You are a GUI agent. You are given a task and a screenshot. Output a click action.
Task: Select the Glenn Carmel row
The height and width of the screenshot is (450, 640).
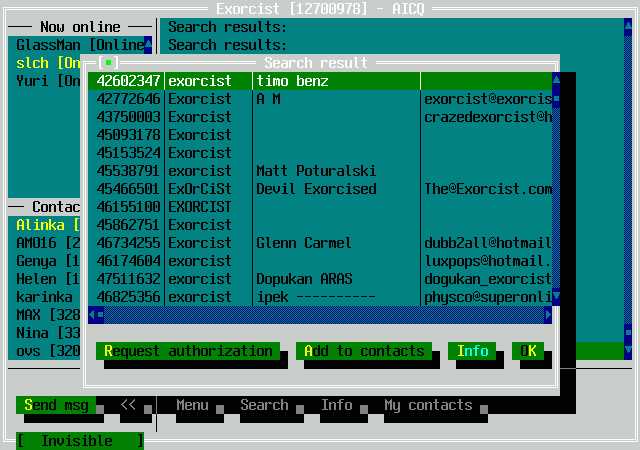click(x=320, y=243)
